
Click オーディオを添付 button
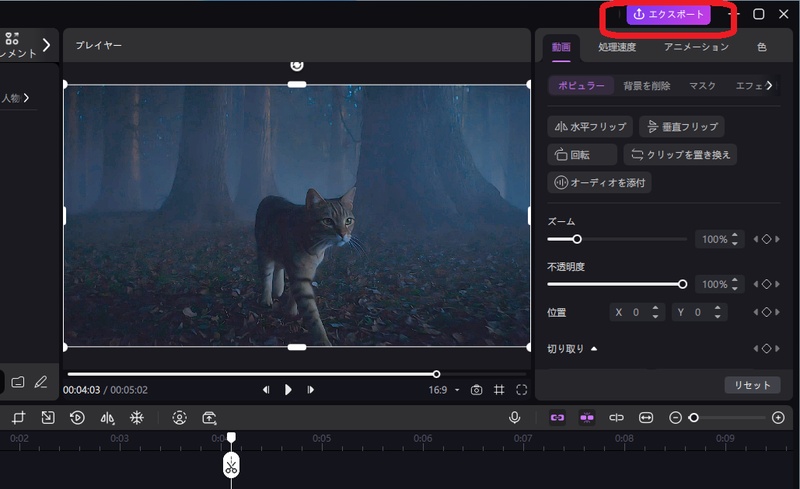click(599, 183)
